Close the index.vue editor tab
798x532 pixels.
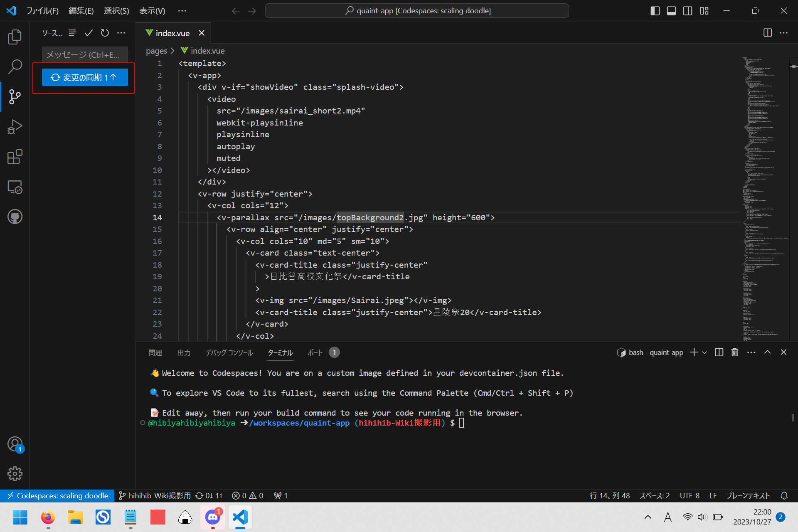click(x=202, y=33)
